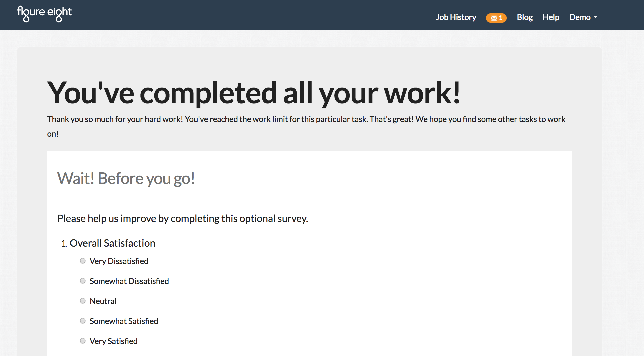The image size is (644, 356).
Task: Click the caret arrow beside Demo
Action: (x=595, y=17)
